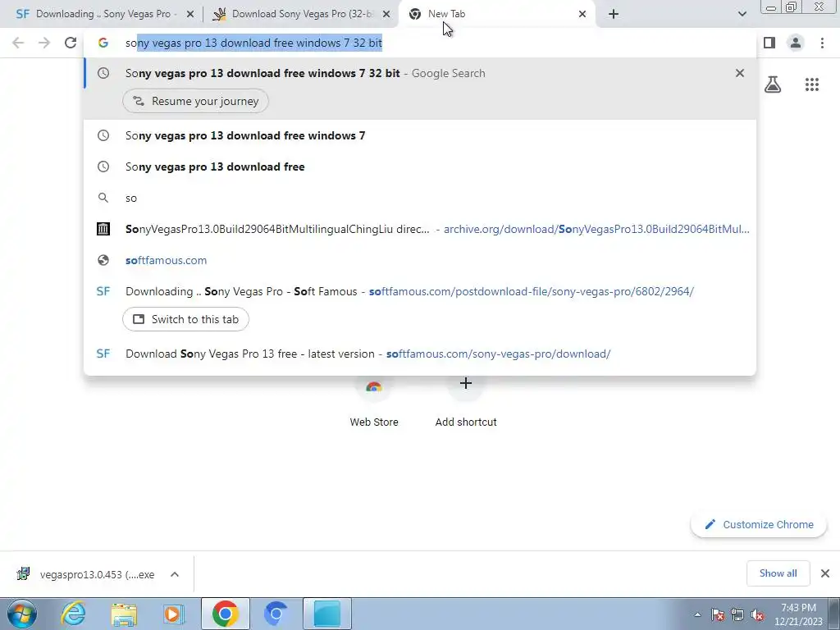
Task: Go back with the back arrow
Action: pos(18,43)
